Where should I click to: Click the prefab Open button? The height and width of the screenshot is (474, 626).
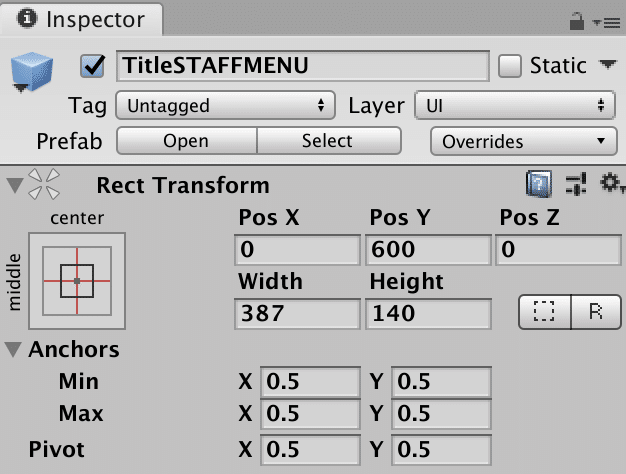pos(186,141)
